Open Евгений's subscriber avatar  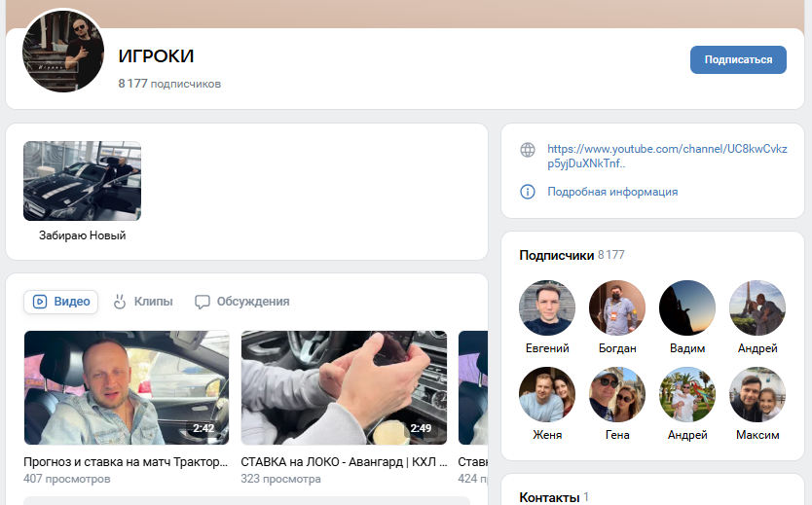(547, 308)
